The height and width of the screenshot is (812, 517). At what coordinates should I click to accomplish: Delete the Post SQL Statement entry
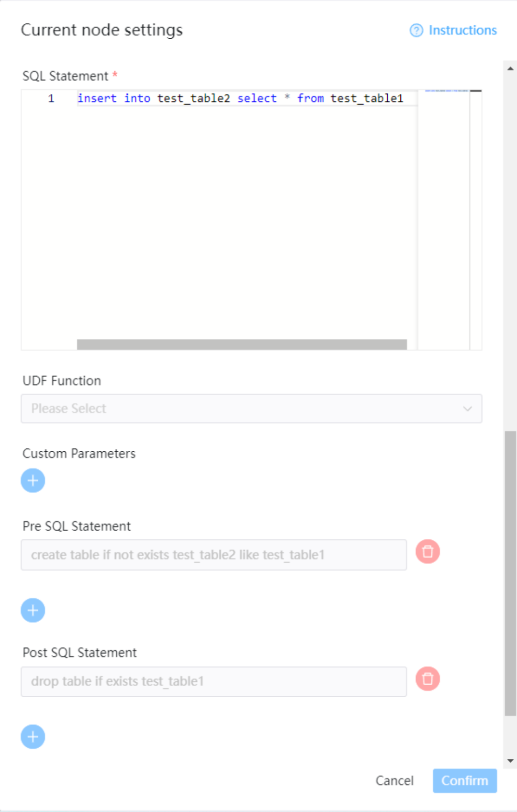click(x=427, y=679)
